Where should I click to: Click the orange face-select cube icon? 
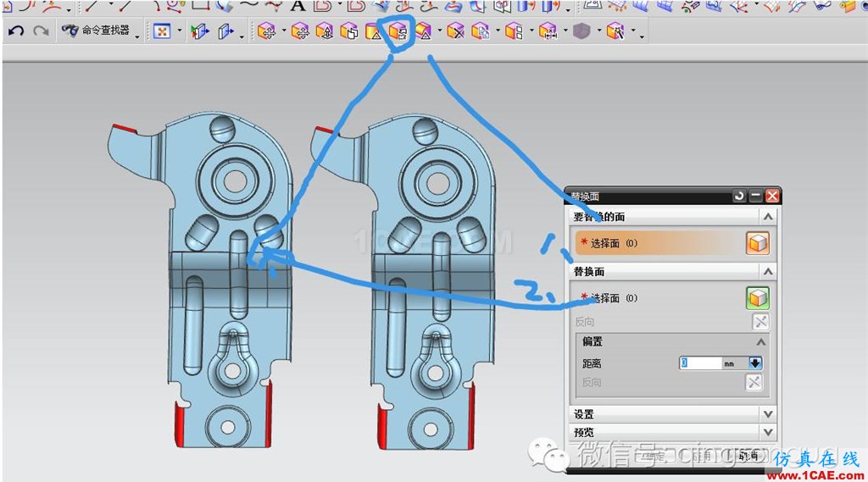[x=757, y=243]
